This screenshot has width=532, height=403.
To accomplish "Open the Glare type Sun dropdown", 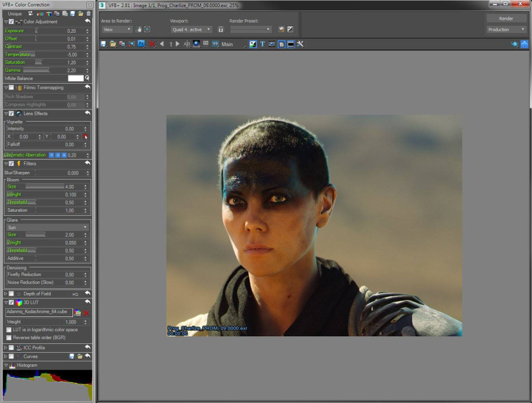I will tap(47, 227).
